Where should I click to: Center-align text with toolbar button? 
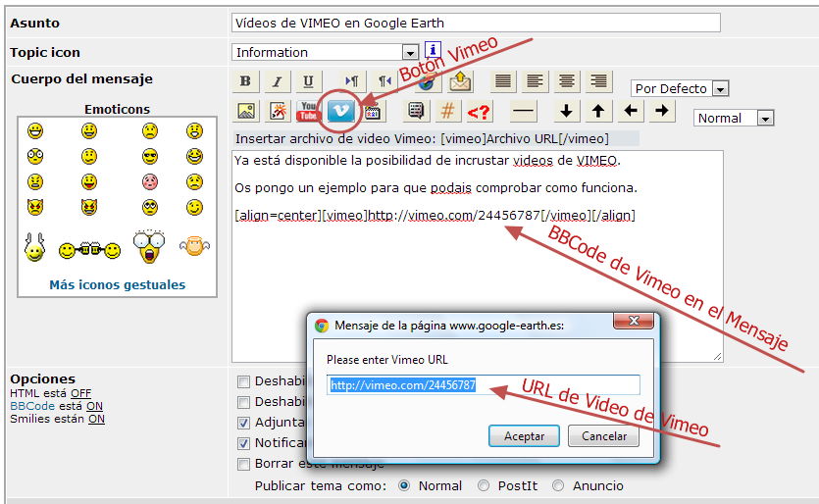tap(566, 81)
